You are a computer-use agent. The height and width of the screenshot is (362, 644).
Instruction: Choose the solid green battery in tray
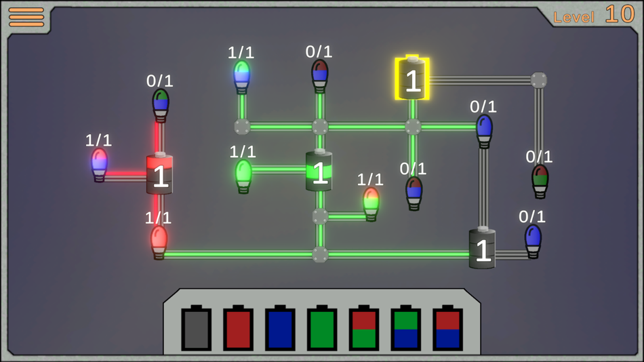coord(322,328)
